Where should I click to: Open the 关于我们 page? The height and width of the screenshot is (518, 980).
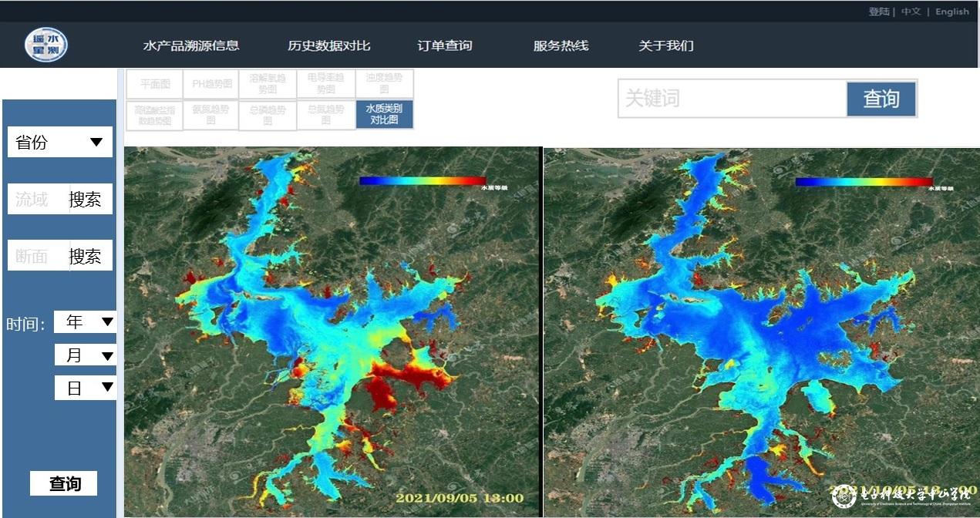click(x=665, y=45)
